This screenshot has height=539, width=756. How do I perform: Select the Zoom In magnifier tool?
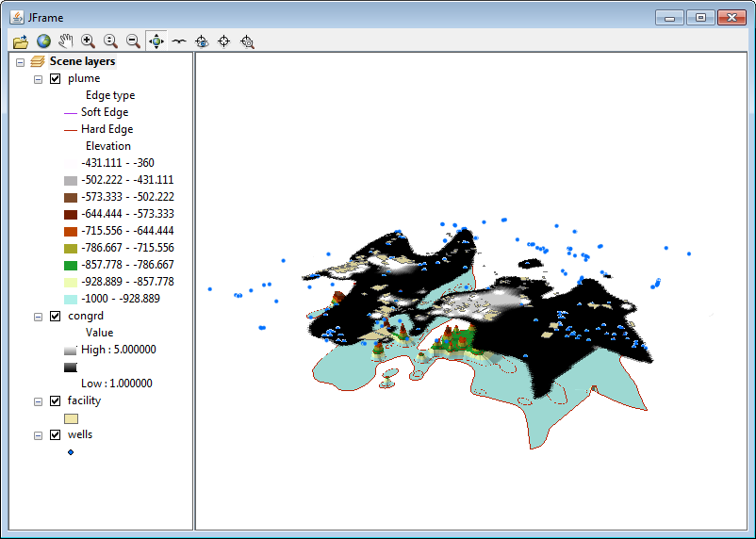[x=89, y=41]
